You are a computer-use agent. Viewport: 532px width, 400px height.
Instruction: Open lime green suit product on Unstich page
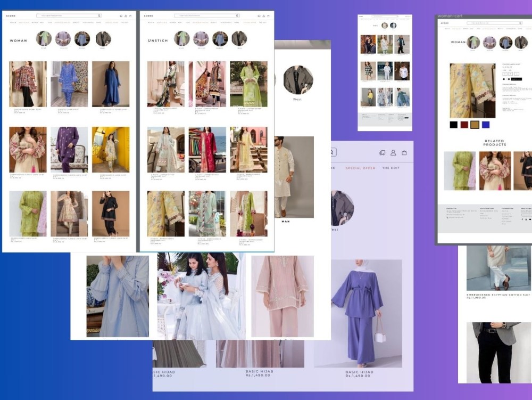[248, 84]
